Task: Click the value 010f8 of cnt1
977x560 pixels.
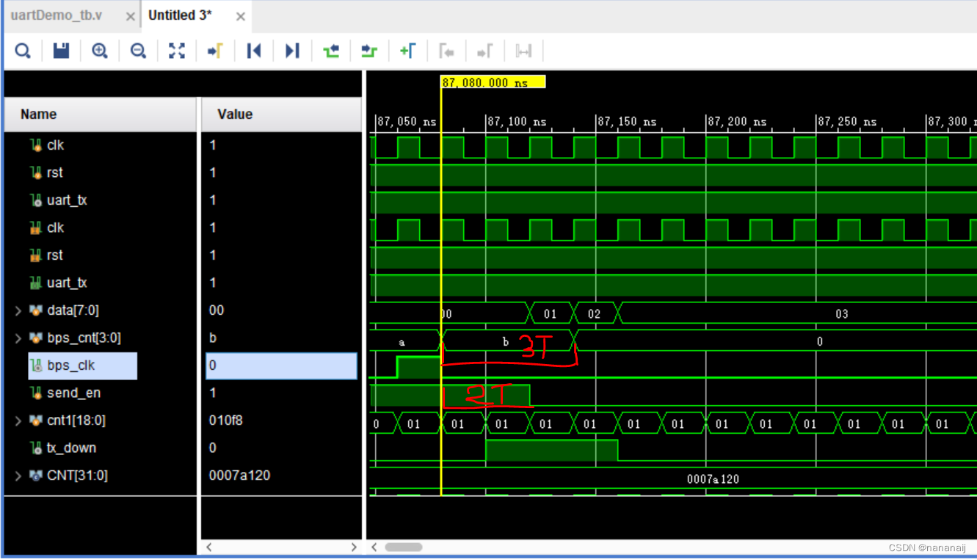Action: pyautogui.click(x=225, y=421)
